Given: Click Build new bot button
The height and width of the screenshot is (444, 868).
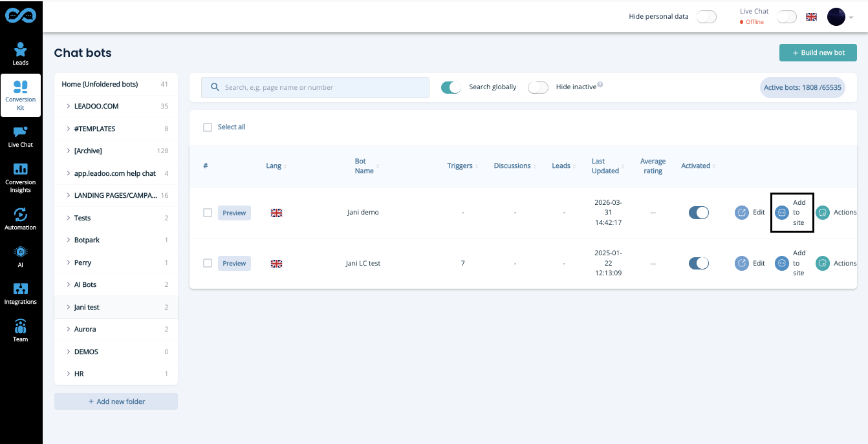Looking at the screenshot, I should coord(818,52).
